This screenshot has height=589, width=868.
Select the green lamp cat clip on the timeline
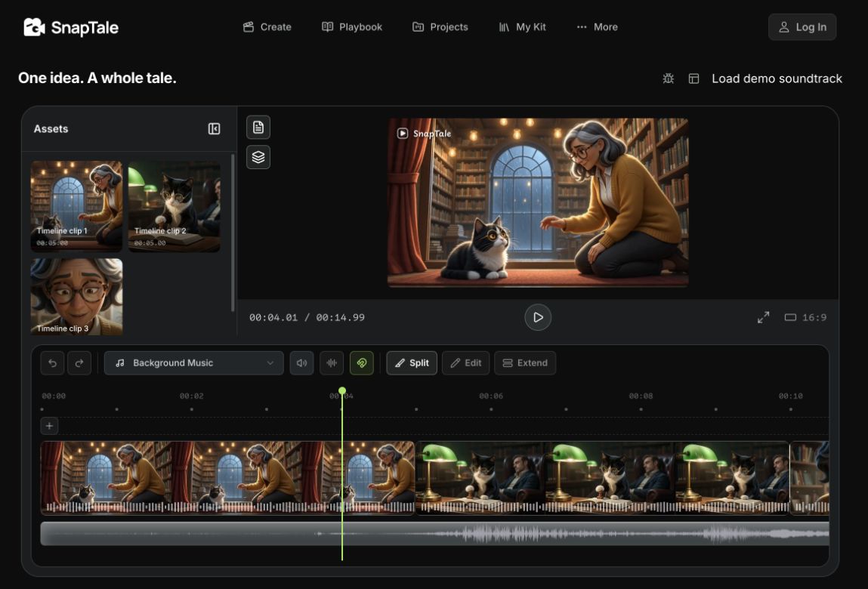(602, 478)
